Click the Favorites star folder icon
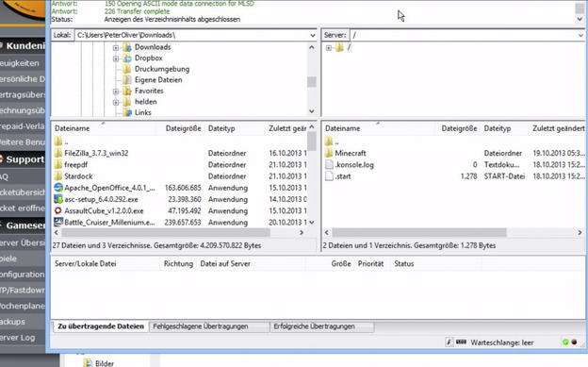The height and width of the screenshot is (367, 588). pos(127,91)
